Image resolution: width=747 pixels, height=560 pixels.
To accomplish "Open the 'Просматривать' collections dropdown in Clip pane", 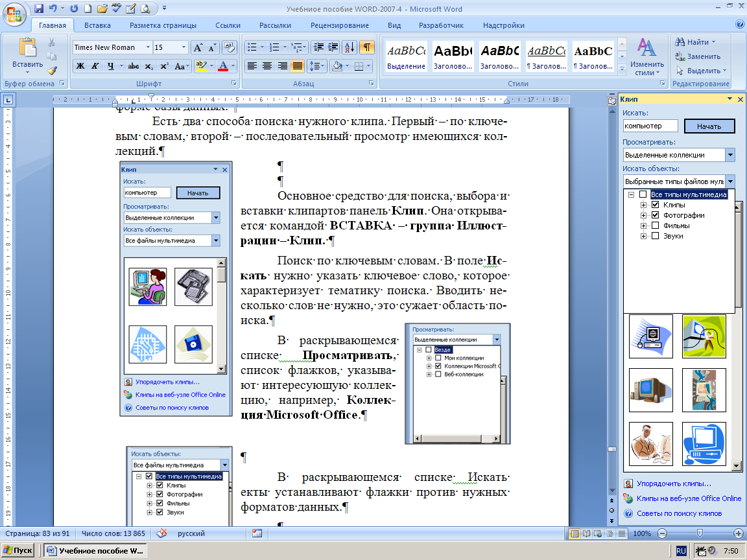I will 730,155.
